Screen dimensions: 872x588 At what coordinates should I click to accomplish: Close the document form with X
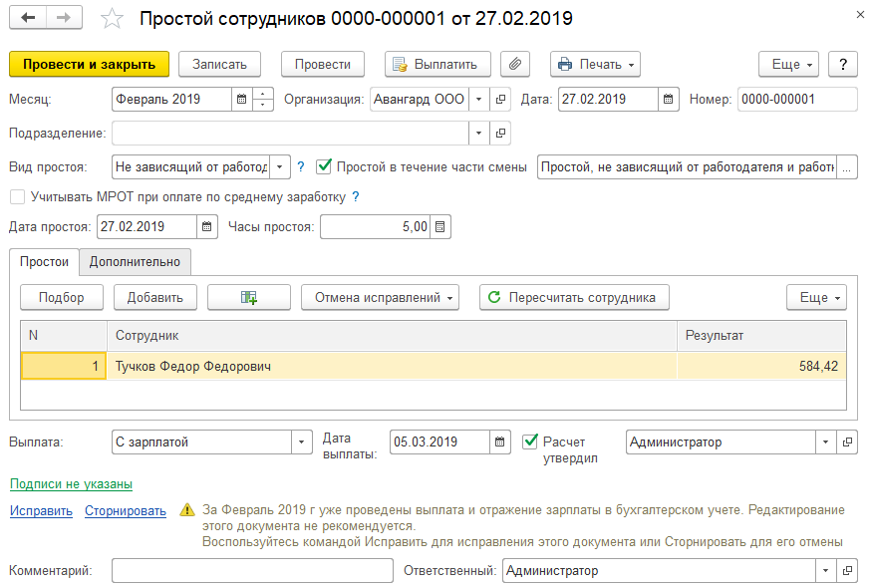coord(860,15)
